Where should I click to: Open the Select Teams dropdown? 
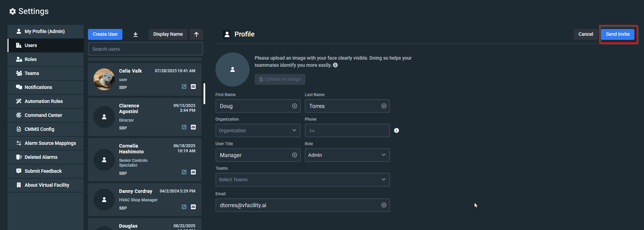tap(302, 180)
